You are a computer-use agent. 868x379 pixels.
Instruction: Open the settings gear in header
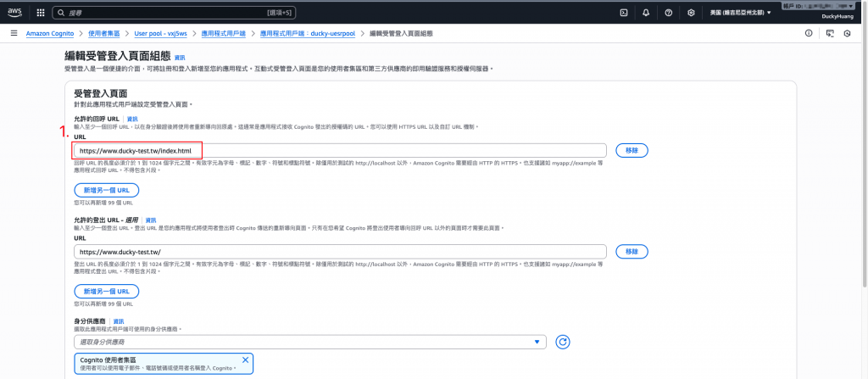coord(691,13)
